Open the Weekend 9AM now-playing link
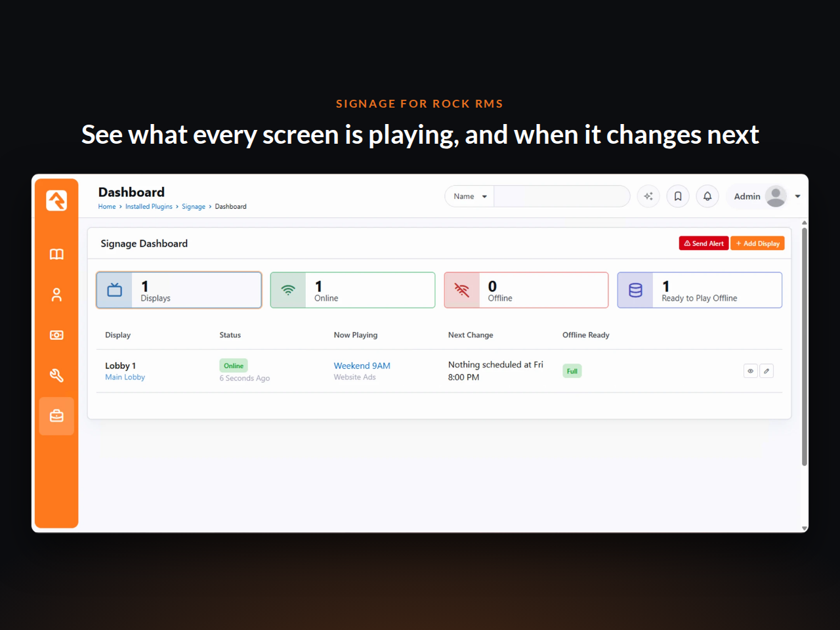The image size is (840, 630). 362,366
